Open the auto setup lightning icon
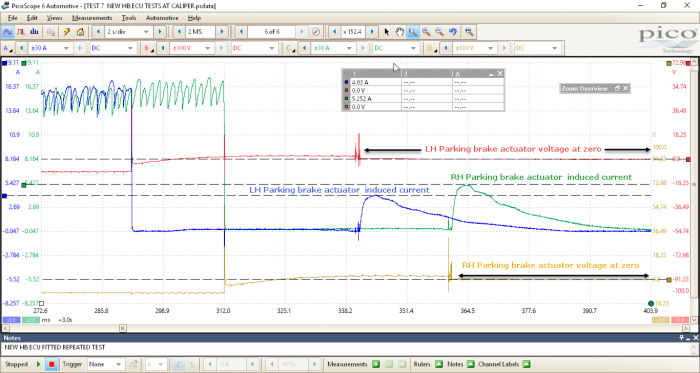Image resolution: width=700 pixels, height=373 pixels. click(67, 32)
